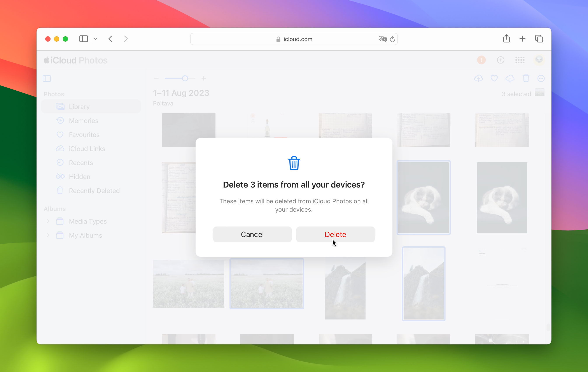
Task: Expand the Media Types album group
Action: pyautogui.click(x=48, y=222)
